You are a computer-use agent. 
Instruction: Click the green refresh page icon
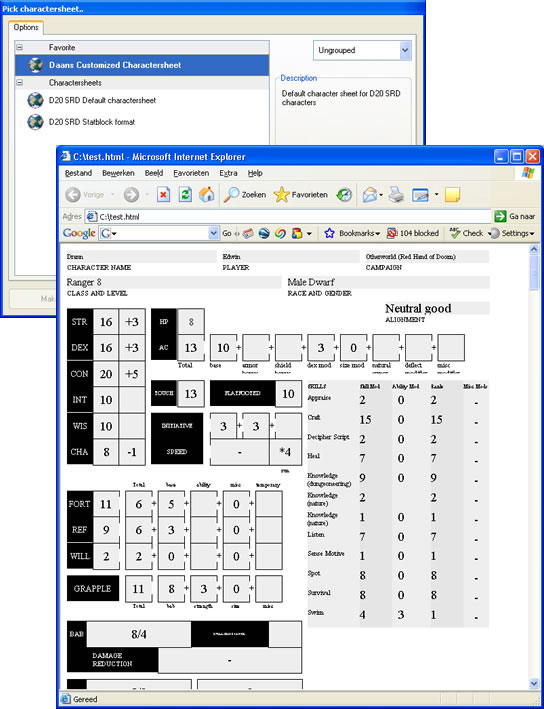[x=185, y=195]
